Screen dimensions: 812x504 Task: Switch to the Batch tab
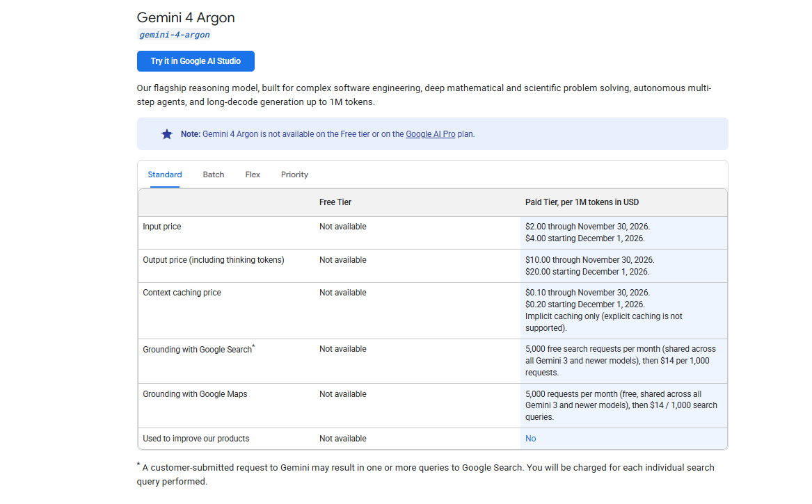pos(214,174)
